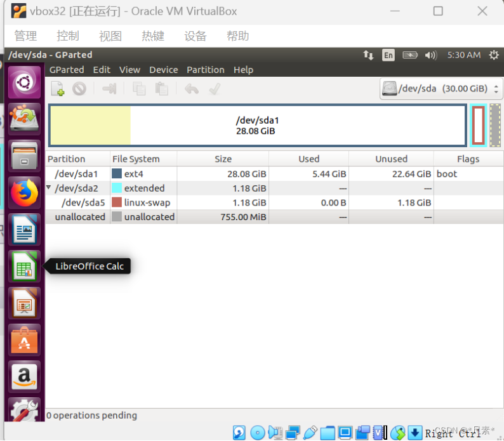Viewport: 504px width, 441px height.
Task: Open the Help menu in GParted
Action: click(243, 70)
